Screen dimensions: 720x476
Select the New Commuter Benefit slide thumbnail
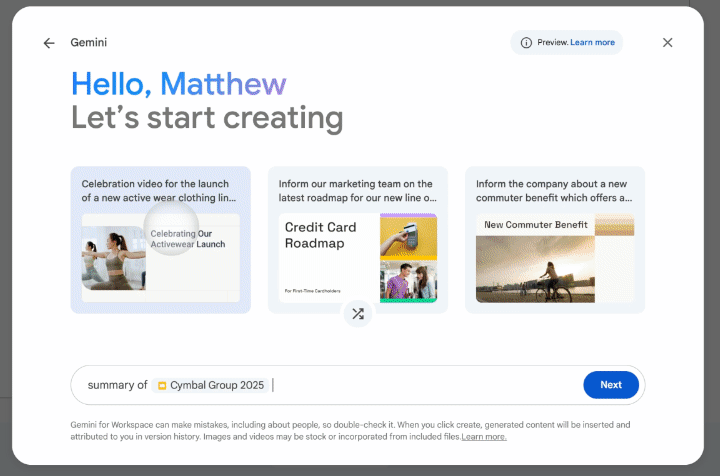tap(553, 258)
